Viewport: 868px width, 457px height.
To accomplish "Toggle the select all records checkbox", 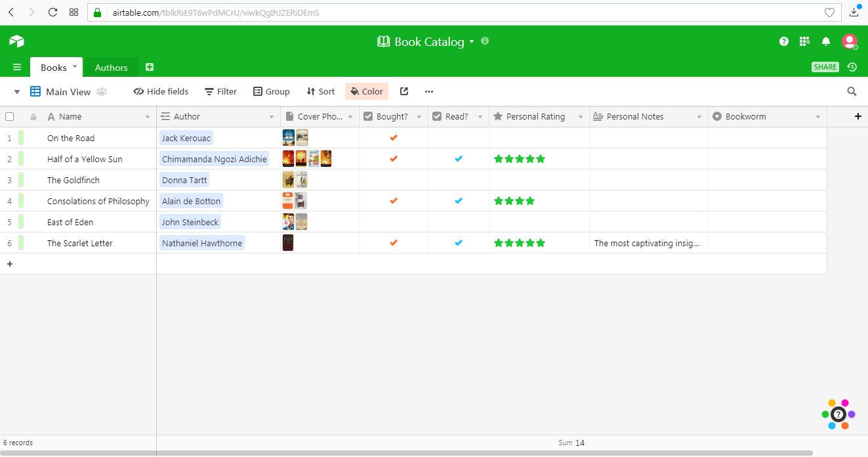I will tap(10, 117).
